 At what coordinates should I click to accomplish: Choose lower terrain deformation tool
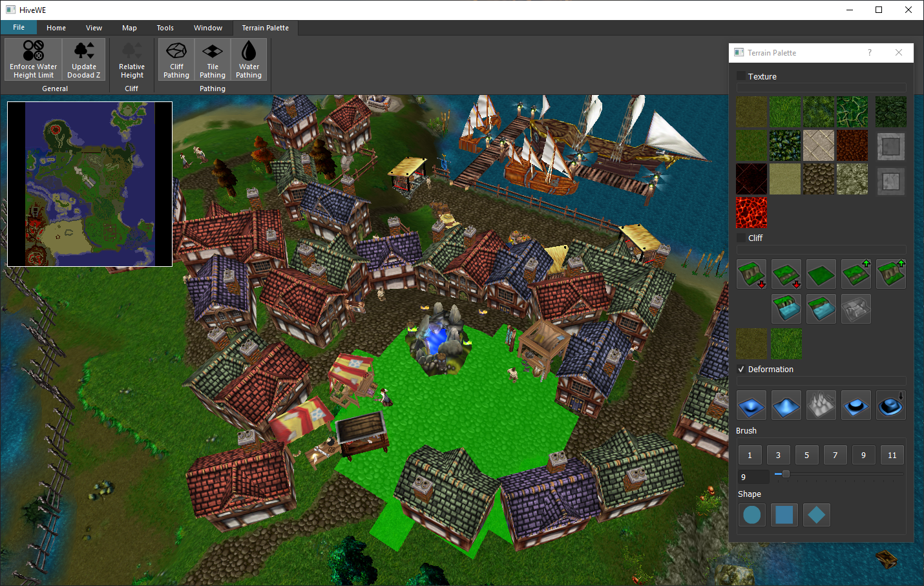click(751, 405)
